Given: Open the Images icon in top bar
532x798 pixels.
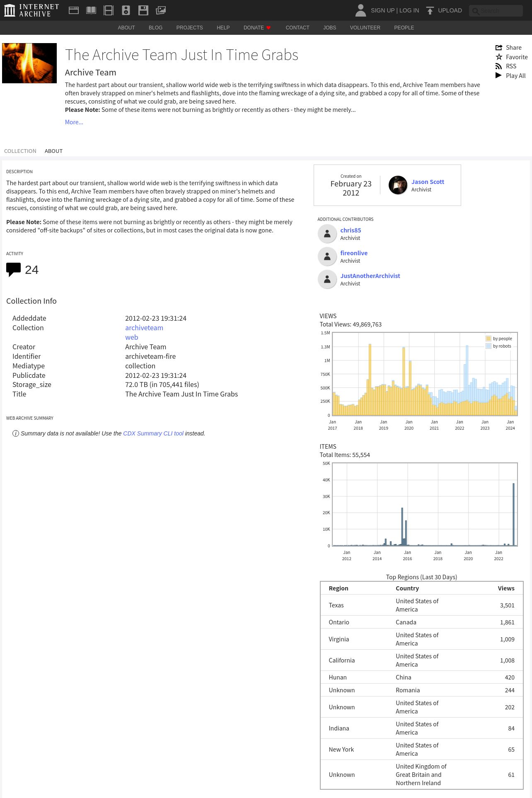Looking at the screenshot, I should [x=161, y=10].
